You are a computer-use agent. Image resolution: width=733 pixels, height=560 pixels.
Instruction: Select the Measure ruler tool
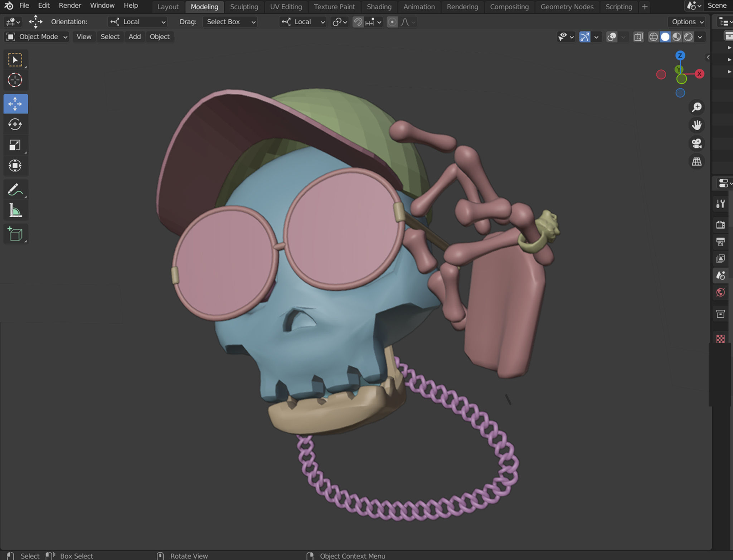tap(15, 210)
